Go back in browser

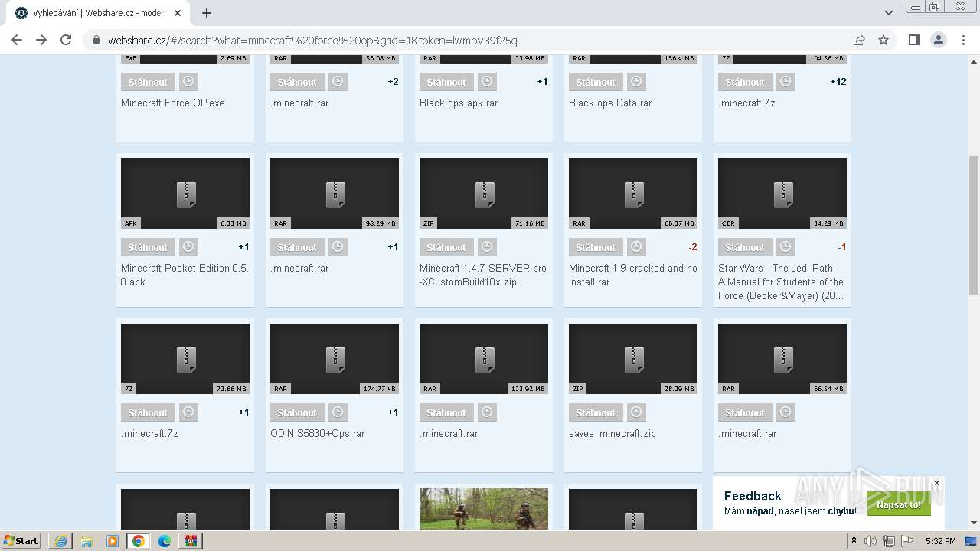pos(17,40)
